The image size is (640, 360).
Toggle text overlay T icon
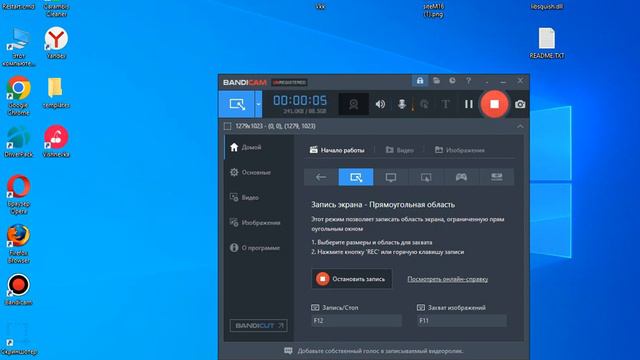coord(446,104)
